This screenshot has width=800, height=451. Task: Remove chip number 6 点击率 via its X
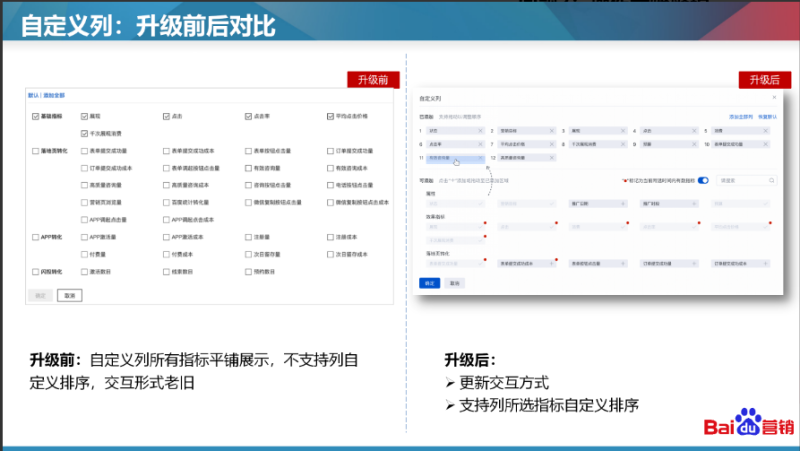[480, 144]
